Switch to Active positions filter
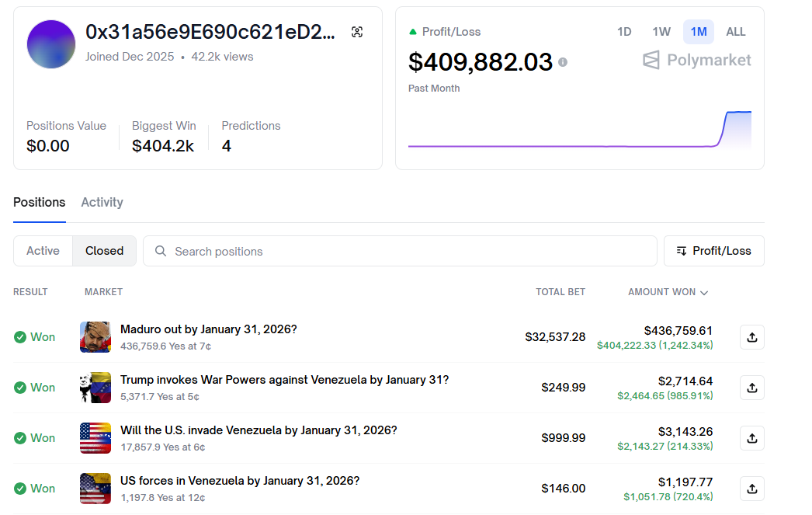 [43, 251]
